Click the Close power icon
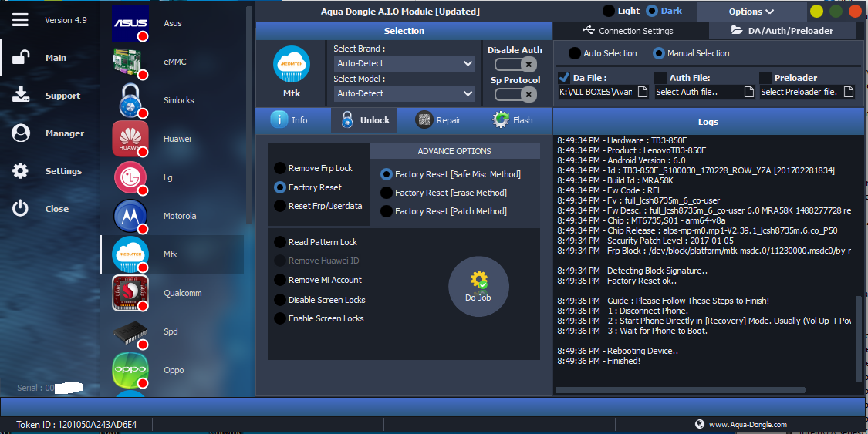The image size is (868, 434). point(21,208)
